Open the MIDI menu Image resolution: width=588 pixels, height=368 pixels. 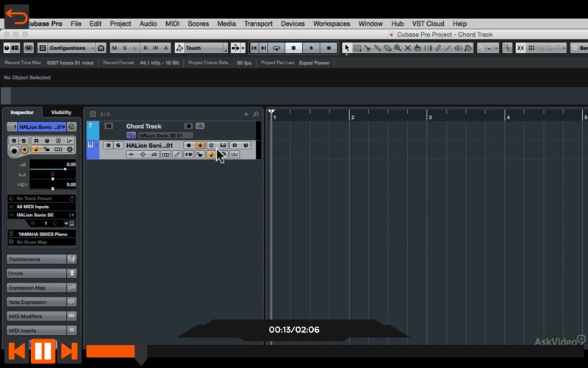(172, 24)
